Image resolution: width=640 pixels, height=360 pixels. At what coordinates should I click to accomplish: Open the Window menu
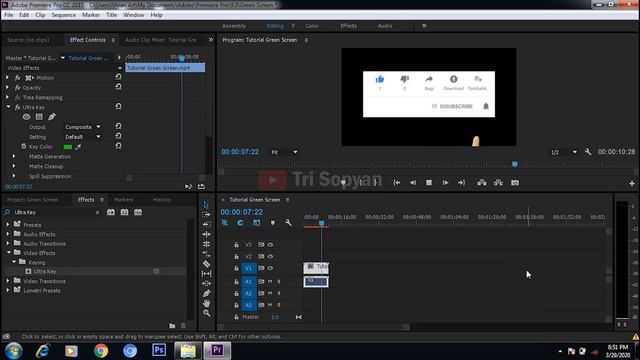click(133, 15)
